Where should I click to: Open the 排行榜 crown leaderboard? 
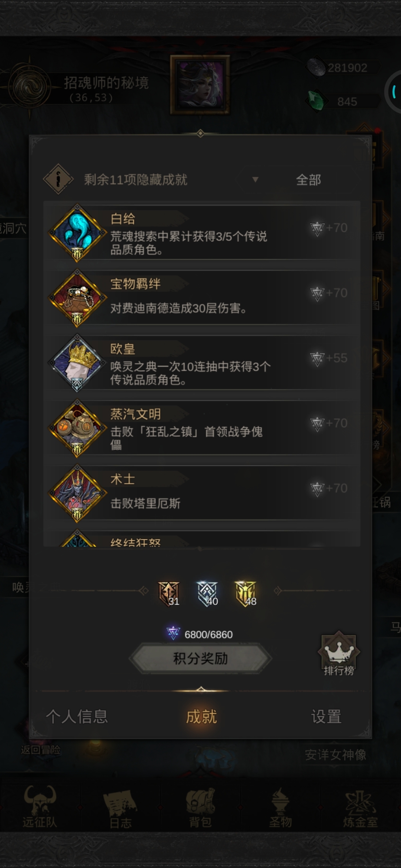[x=339, y=654]
